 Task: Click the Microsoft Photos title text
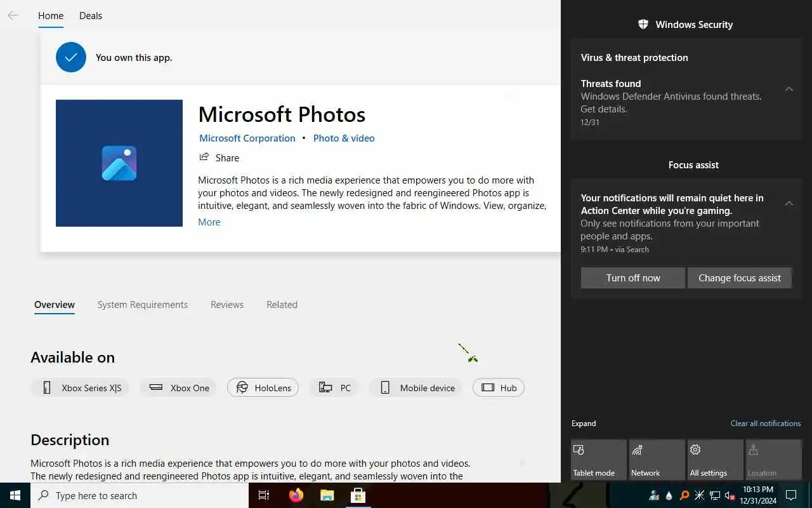[x=282, y=114]
